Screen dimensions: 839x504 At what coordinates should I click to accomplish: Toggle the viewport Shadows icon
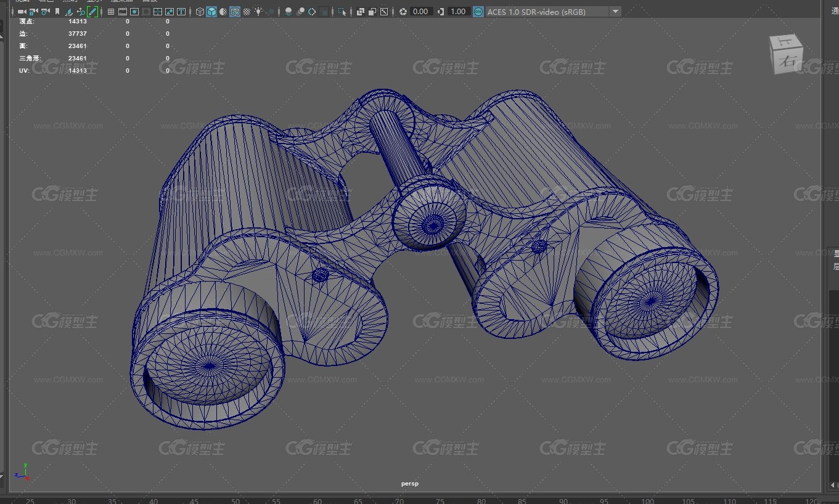tap(271, 12)
